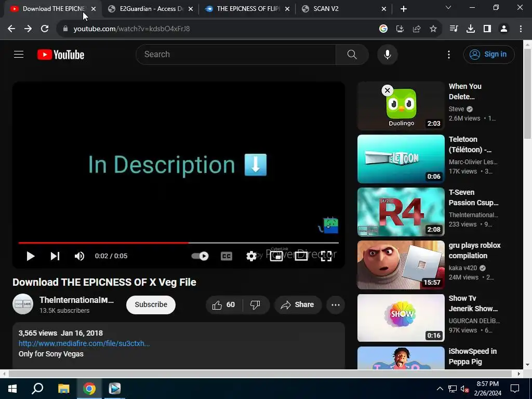
Task: Click the Sign in button
Action: click(489, 54)
